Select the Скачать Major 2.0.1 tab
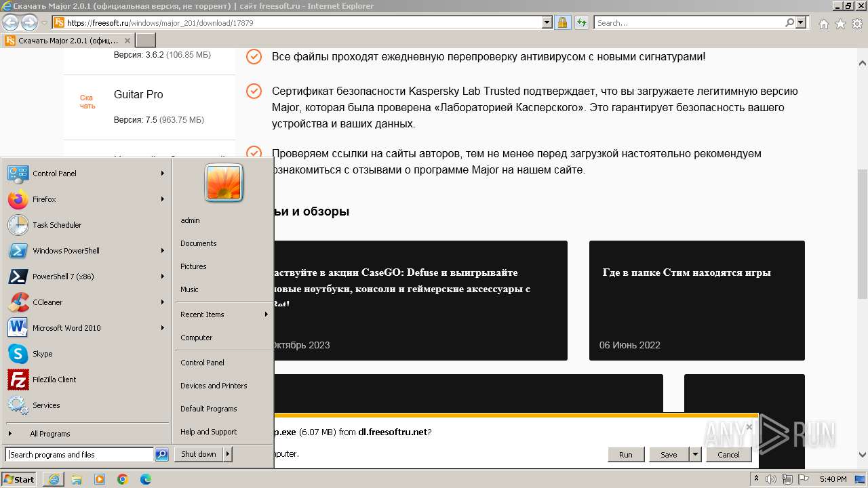The image size is (868, 488). [x=68, y=40]
